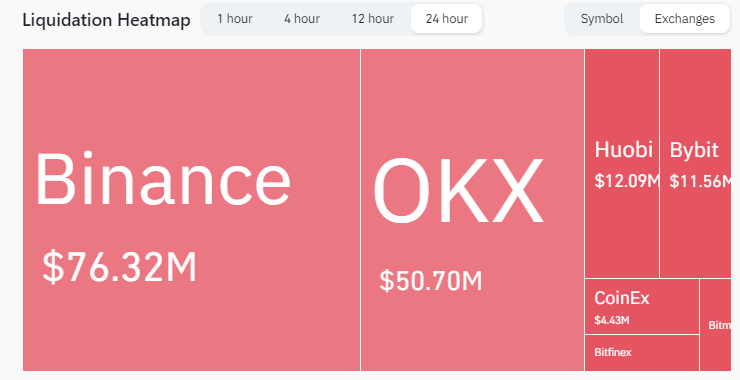Switch to the 4 hour timeframe
The height and width of the screenshot is (380, 740).
pos(302,19)
